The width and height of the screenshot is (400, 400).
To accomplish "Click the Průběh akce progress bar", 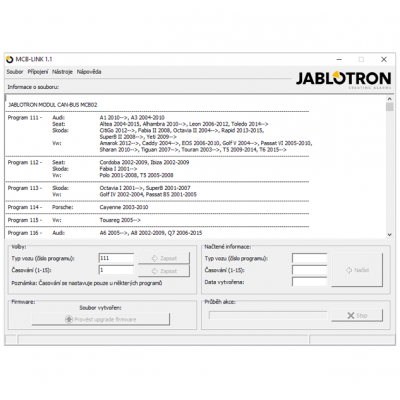I will coord(268,315).
